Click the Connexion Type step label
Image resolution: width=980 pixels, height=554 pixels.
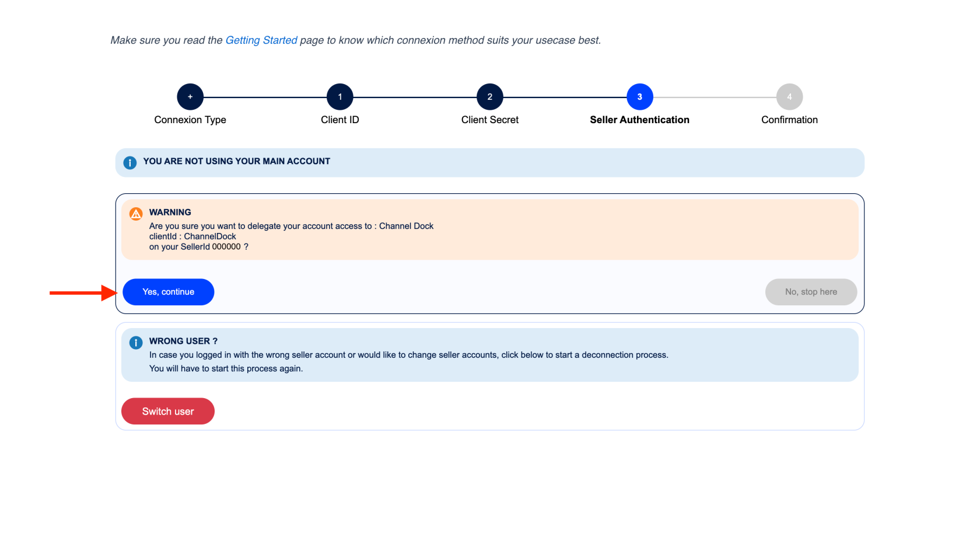[190, 120]
